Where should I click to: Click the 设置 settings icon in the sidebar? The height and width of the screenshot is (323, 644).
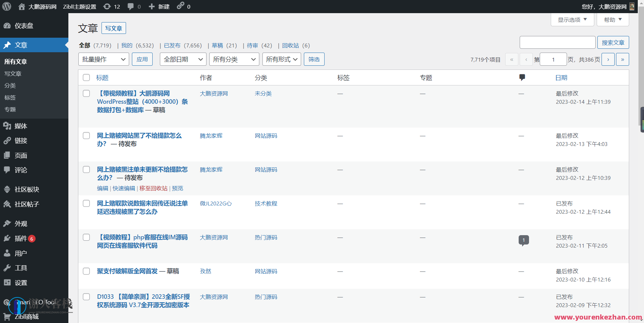click(x=21, y=283)
